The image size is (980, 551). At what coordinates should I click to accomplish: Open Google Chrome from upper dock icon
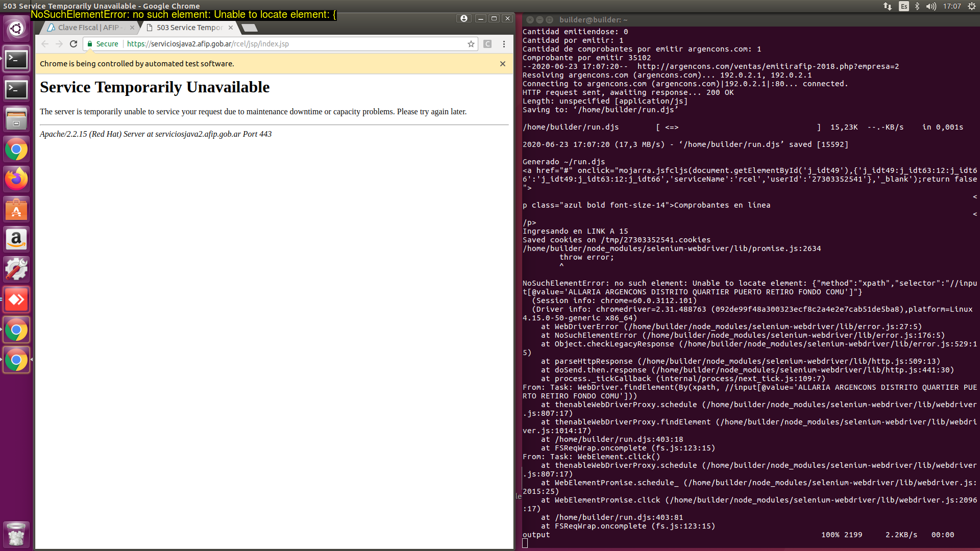[16, 149]
